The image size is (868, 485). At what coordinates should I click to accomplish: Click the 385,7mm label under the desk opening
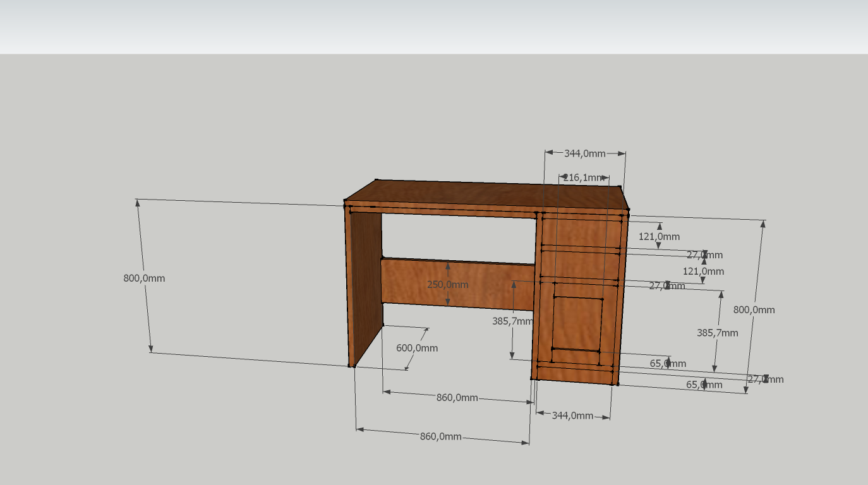pyautogui.click(x=512, y=321)
